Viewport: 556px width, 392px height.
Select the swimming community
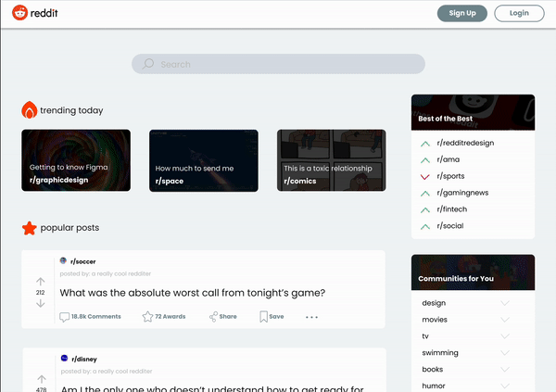pos(440,353)
